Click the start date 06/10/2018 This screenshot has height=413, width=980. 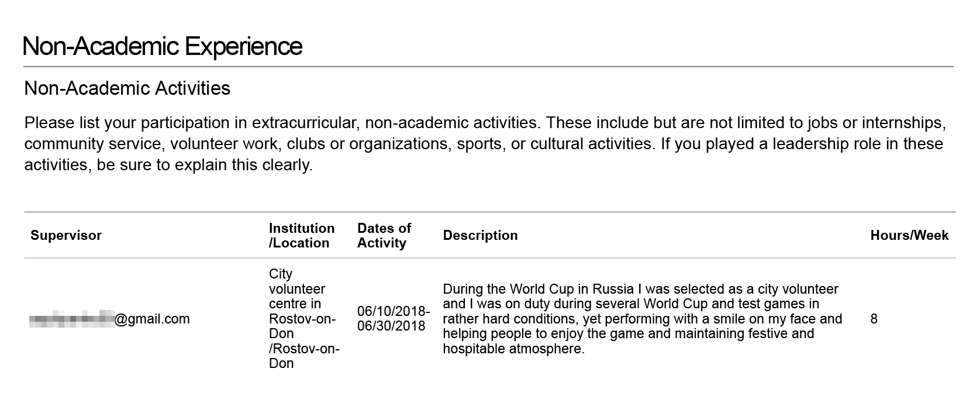pos(394,311)
